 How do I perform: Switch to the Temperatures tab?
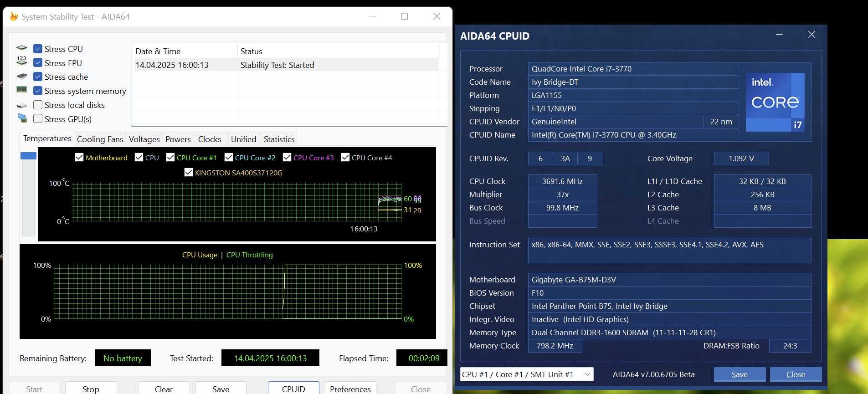pyautogui.click(x=47, y=138)
